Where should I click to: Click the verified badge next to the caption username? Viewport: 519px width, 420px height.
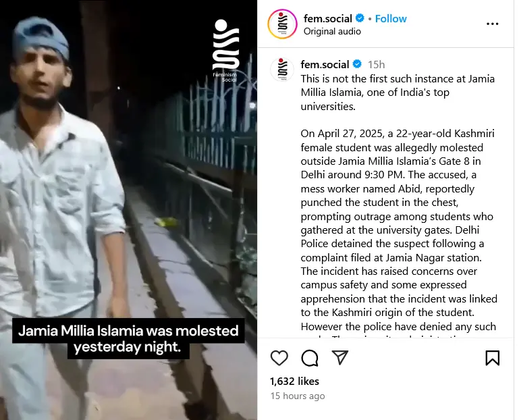tap(357, 65)
